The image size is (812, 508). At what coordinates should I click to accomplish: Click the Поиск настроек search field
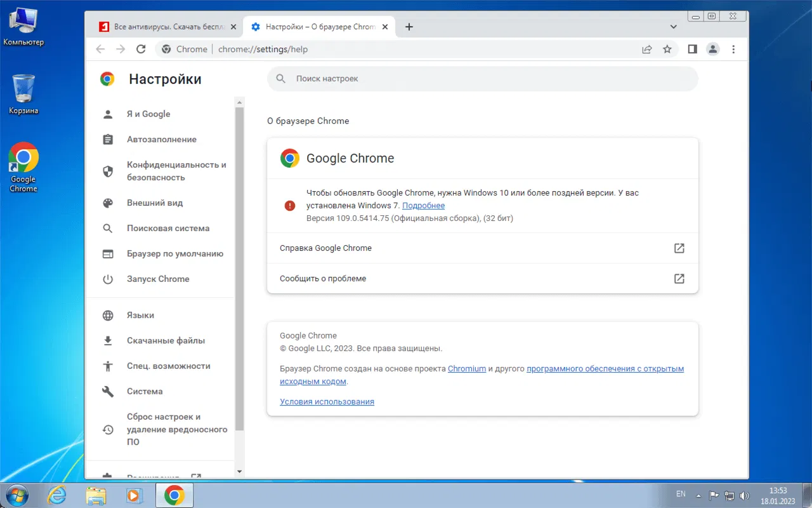click(x=483, y=79)
